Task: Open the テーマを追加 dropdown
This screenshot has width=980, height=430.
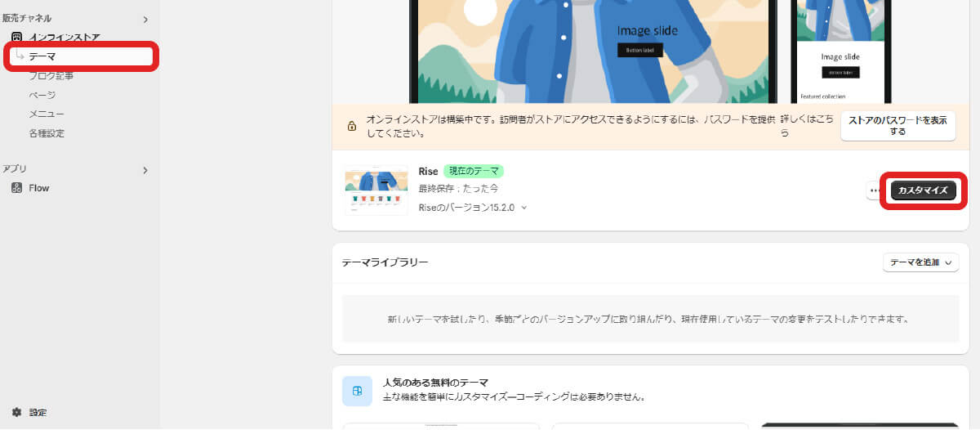Action: pos(920,262)
